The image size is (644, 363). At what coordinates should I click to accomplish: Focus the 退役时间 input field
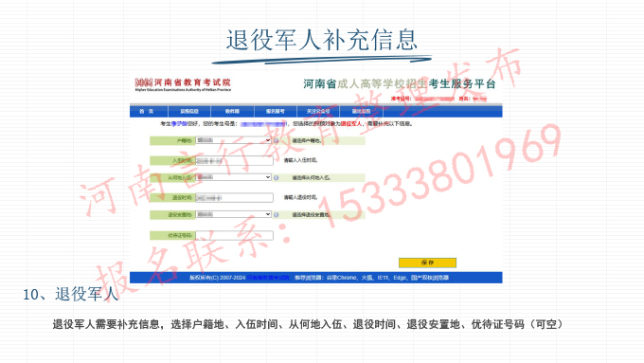tap(234, 198)
